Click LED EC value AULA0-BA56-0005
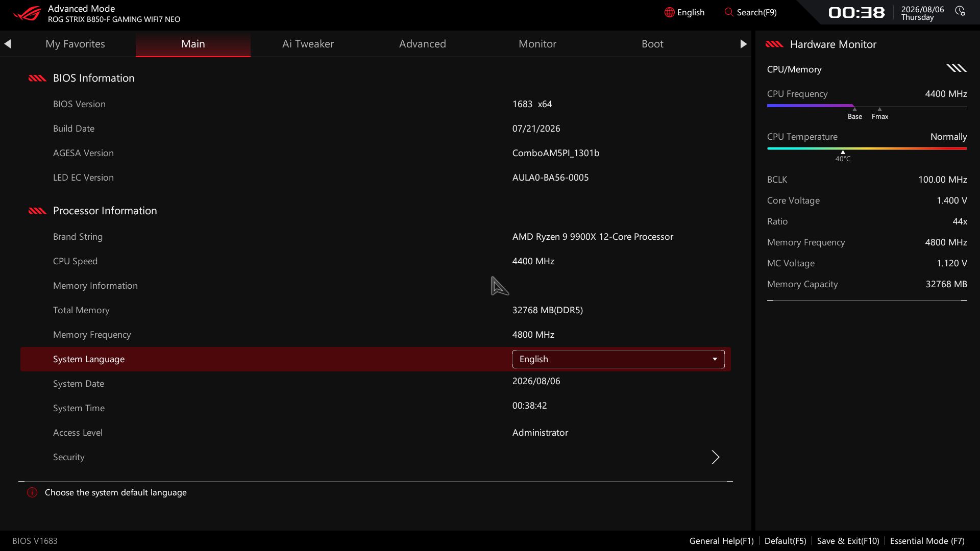The height and width of the screenshot is (551, 980). (x=550, y=178)
